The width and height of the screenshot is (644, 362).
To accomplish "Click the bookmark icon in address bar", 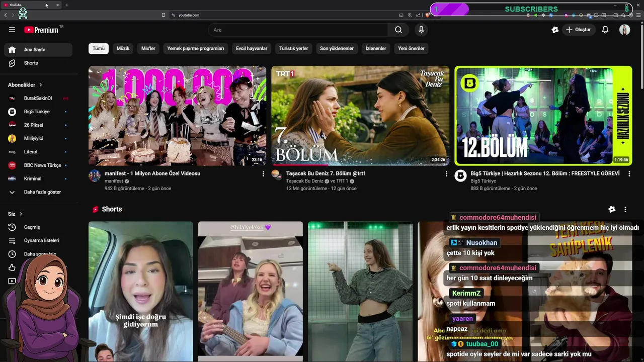I will click(x=163, y=15).
